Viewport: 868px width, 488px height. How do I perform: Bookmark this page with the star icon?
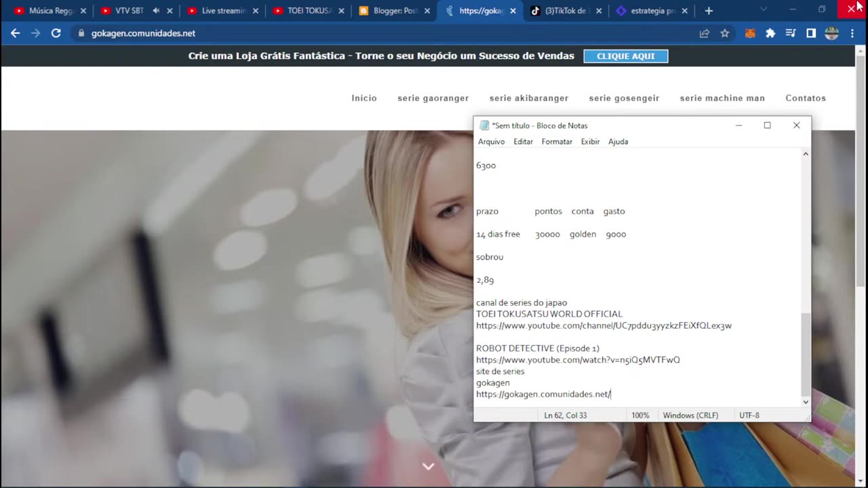[725, 33]
